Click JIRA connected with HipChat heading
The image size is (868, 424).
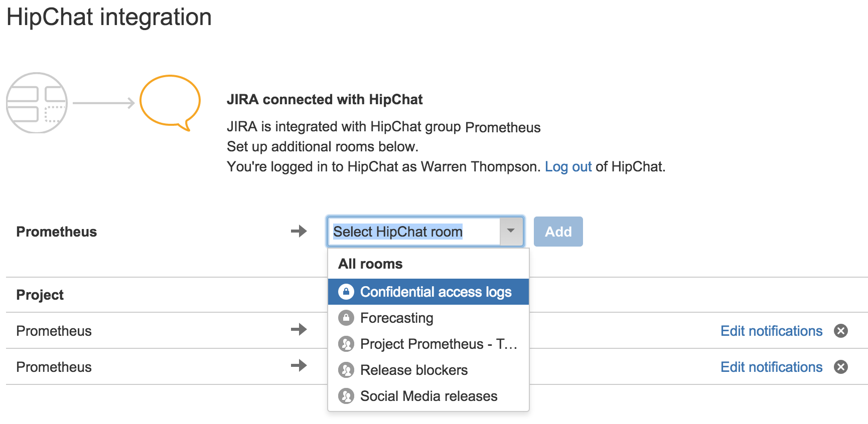coord(325,99)
